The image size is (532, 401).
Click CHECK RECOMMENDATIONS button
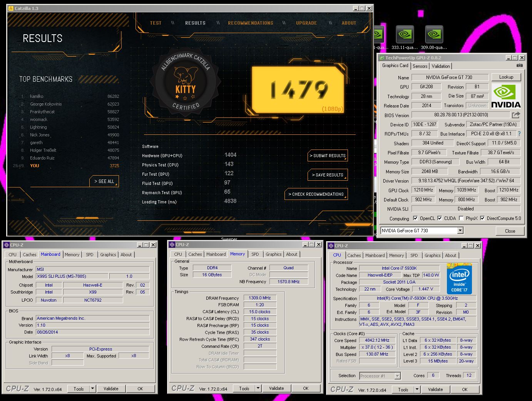point(316,194)
